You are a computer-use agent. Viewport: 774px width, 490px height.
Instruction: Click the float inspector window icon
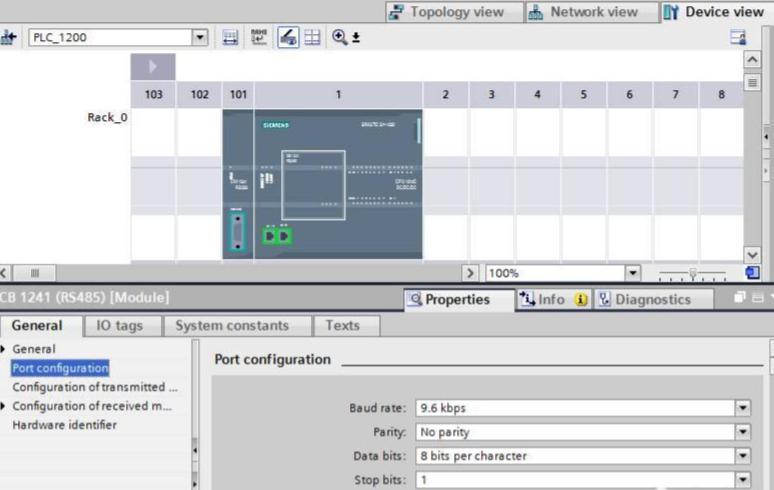tap(739, 298)
